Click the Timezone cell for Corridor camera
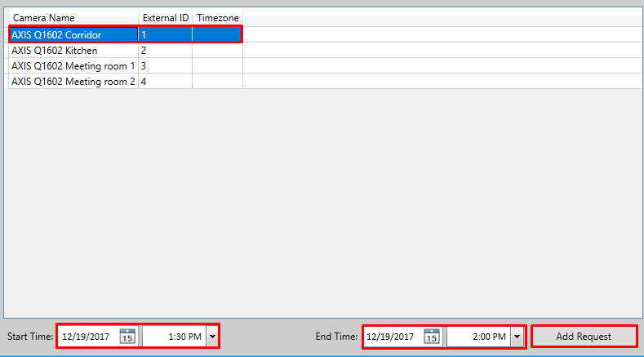Viewport: 644px width, 357px height. tap(218, 34)
